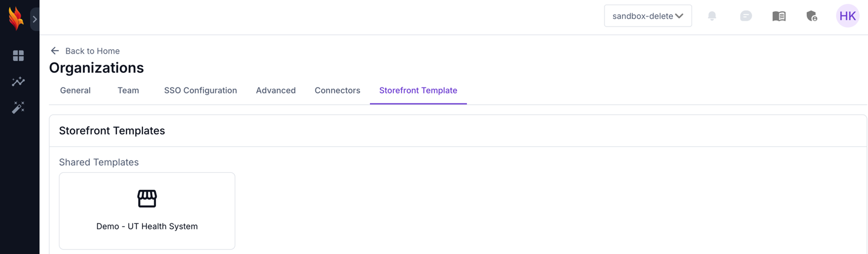This screenshot has width=868, height=254.
Task: Switch to the General tab
Action: click(x=75, y=91)
